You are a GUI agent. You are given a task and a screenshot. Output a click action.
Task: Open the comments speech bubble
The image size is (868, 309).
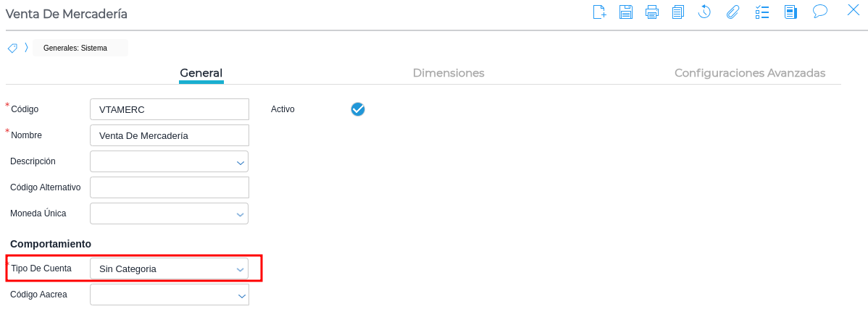820,11
